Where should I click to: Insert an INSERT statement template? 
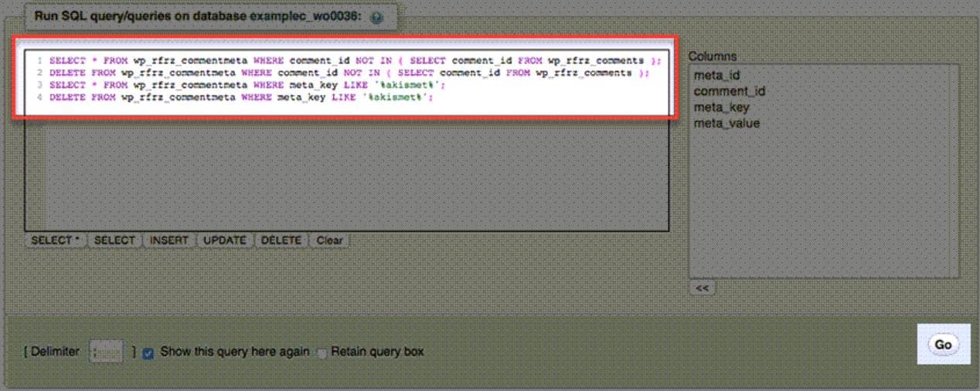[168, 240]
